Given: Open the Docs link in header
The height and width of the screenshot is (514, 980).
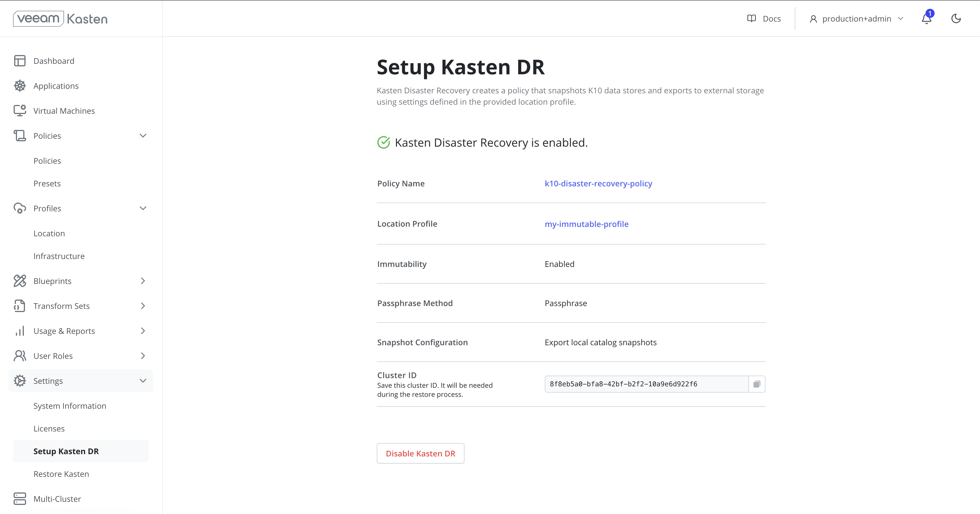Looking at the screenshot, I should point(772,19).
